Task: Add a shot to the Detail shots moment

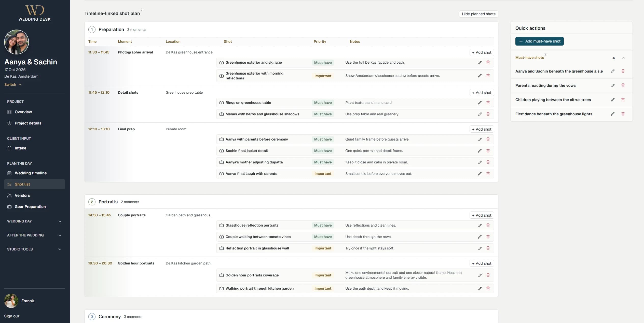Action: 482,93
